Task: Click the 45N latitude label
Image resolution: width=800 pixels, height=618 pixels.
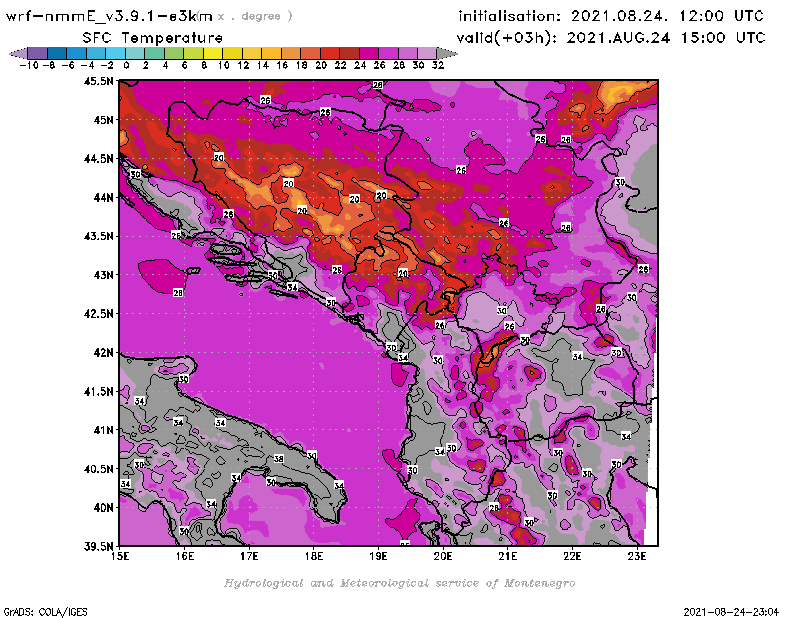Action: (103, 119)
